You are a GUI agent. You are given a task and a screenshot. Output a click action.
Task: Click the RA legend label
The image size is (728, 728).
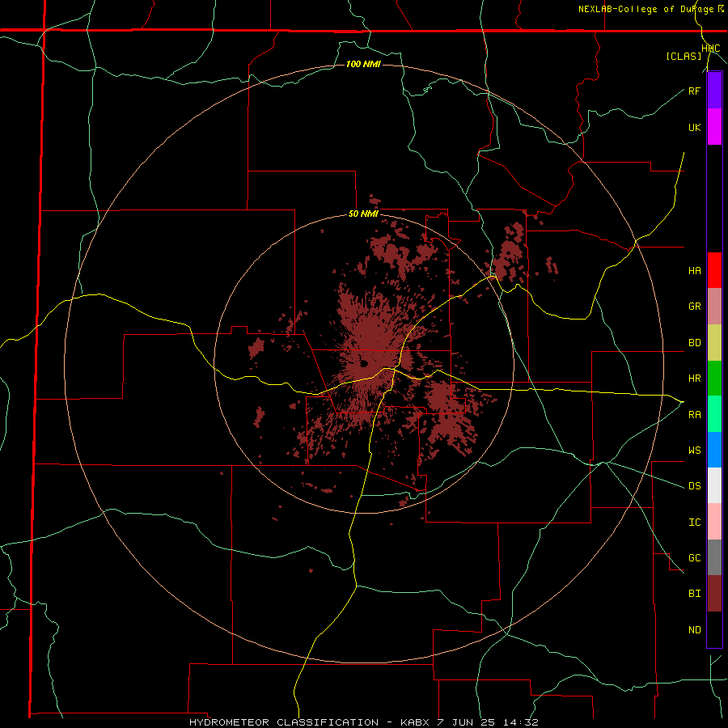point(694,415)
